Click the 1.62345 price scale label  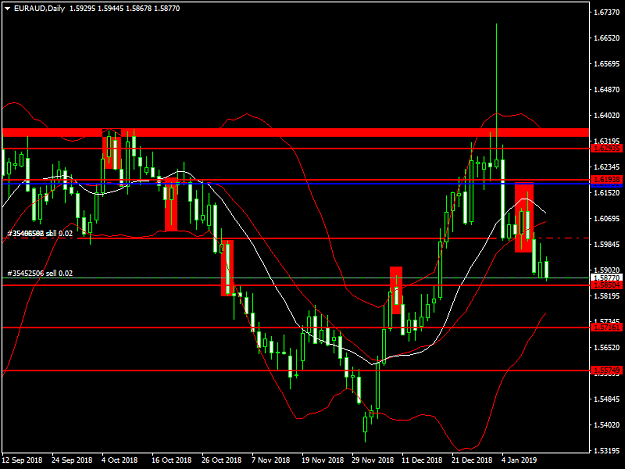click(607, 167)
